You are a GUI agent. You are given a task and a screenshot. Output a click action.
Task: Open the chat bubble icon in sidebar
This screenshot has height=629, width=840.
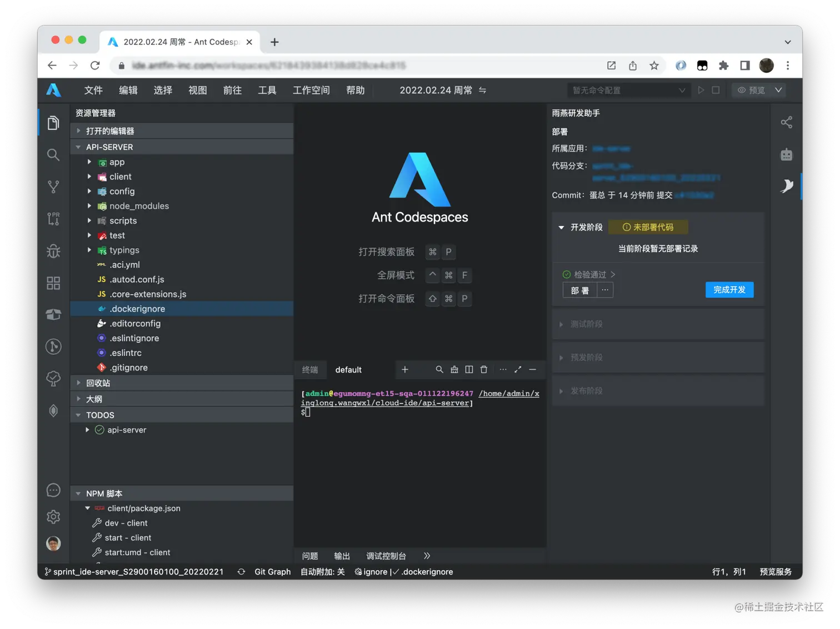pos(53,490)
